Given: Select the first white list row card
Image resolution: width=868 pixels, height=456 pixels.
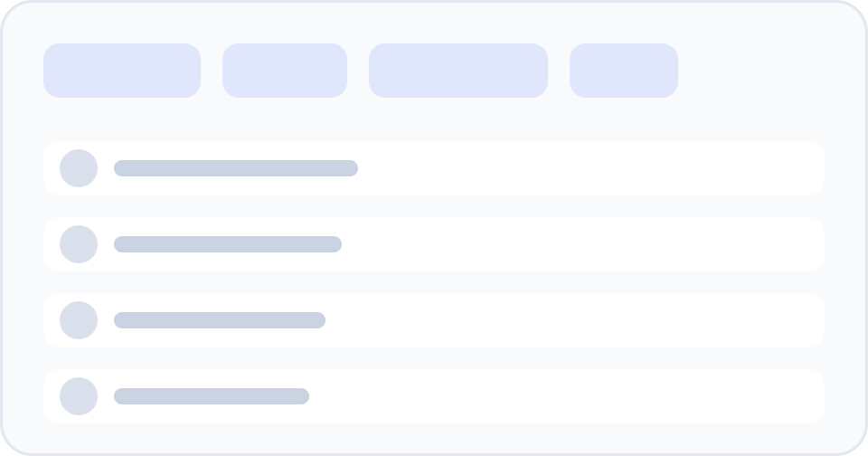Looking at the screenshot, I should click(434, 168).
